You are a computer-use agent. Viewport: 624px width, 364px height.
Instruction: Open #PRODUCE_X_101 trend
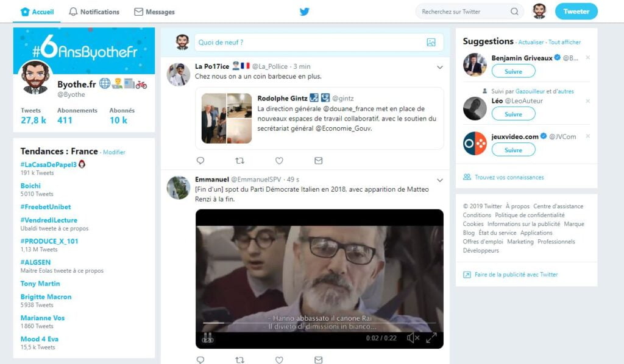pyautogui.click(x=49, y=241)
